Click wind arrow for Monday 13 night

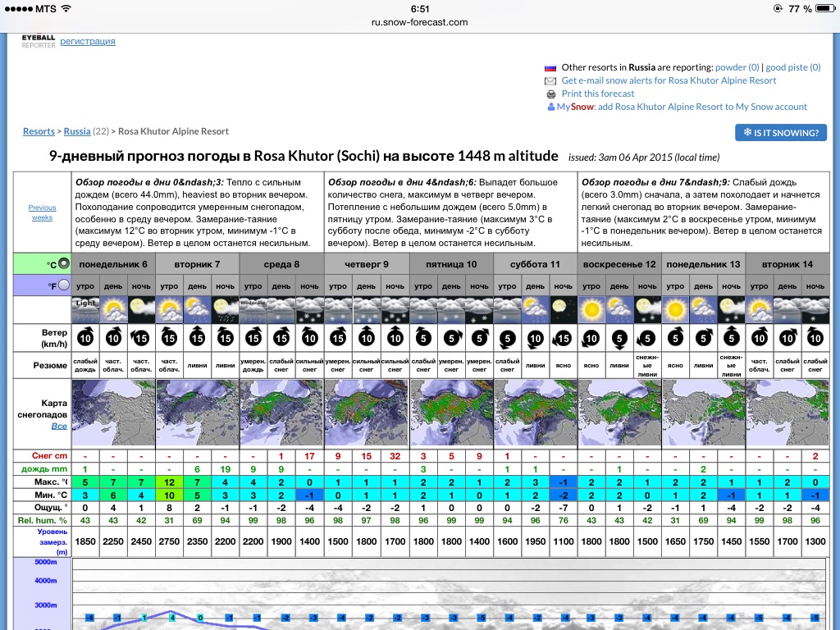pyautogui.click(x=731, y=337)
